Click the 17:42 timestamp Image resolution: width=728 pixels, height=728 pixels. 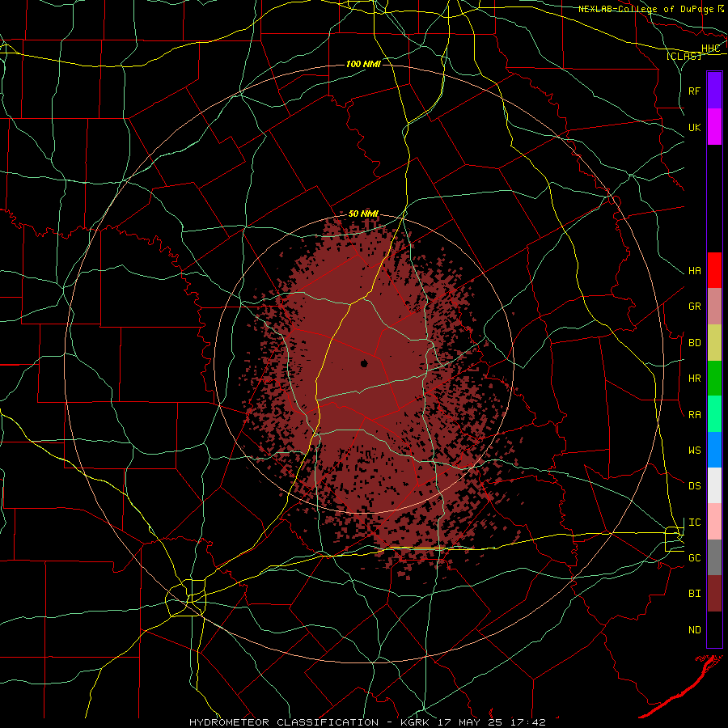[x=530, y=722]
